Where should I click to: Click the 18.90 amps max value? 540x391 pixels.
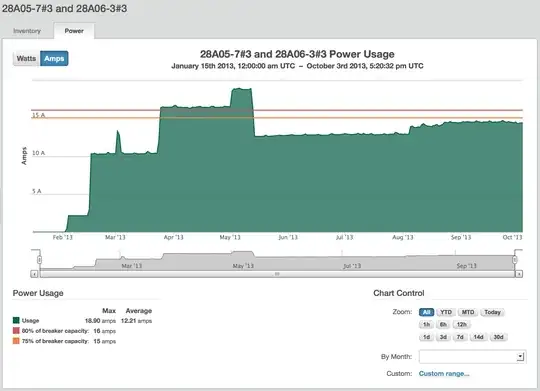click(x=100, y=321)
